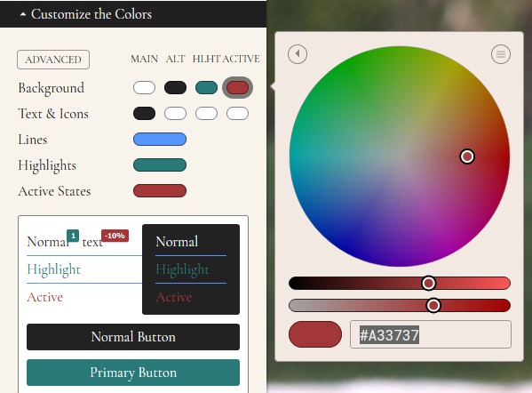This screenshot has width=532, height=393.
Task: Click the ADVANCED button
Action: point(53,60)
